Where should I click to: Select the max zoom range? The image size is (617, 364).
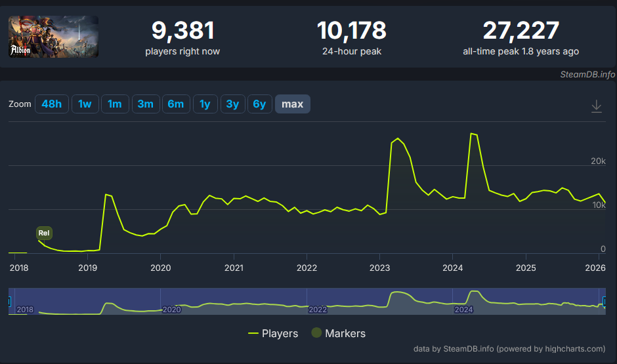click(292, 104)
